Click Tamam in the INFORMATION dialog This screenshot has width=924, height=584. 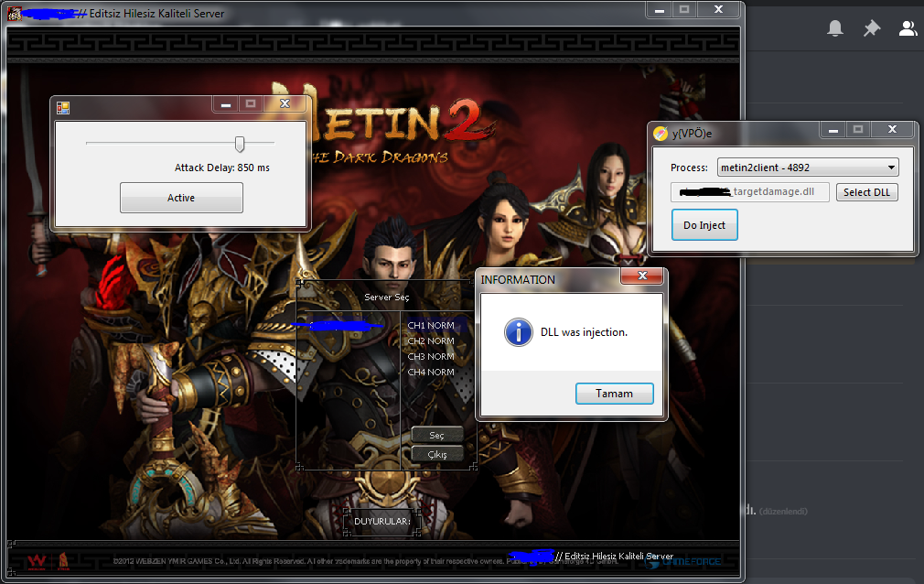coord(615,394)
